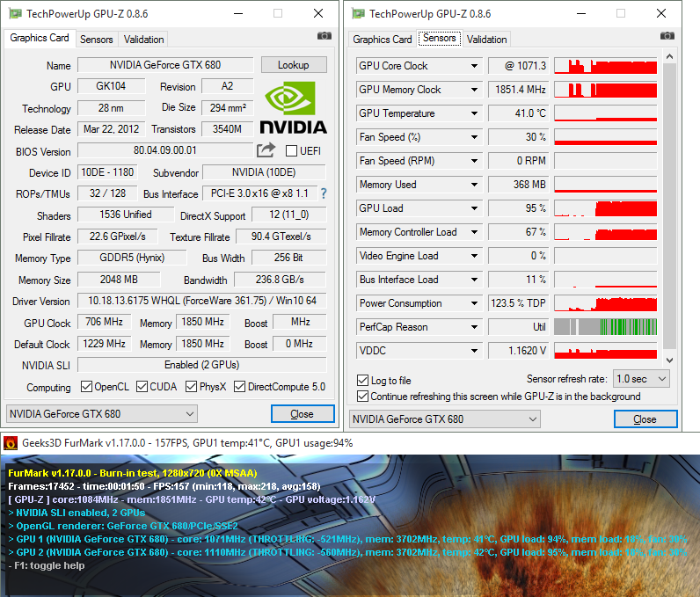Click the VDDC value 1.1620 V
Image resolution: width=700 pixels, height=597 pixels.
click(520, 351)
